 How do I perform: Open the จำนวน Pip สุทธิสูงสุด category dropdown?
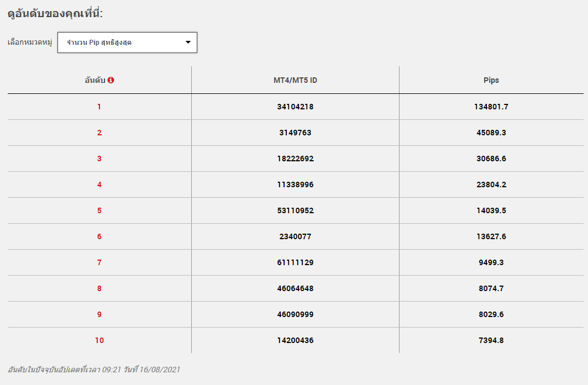click(x=127, y=43)
